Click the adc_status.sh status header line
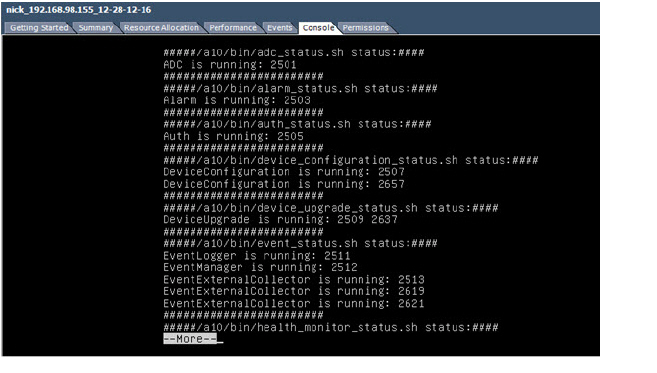657x373 pixels. tap(294, 52)
